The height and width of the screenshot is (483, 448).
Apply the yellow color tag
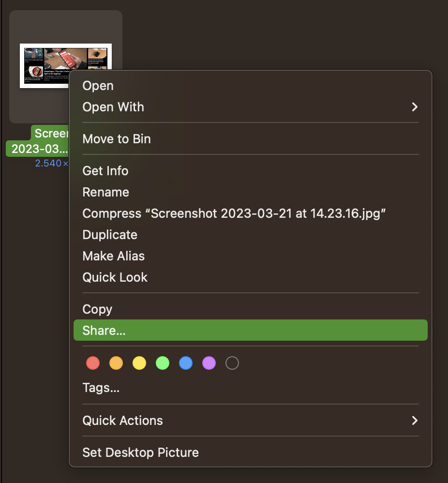pos(139,363)
